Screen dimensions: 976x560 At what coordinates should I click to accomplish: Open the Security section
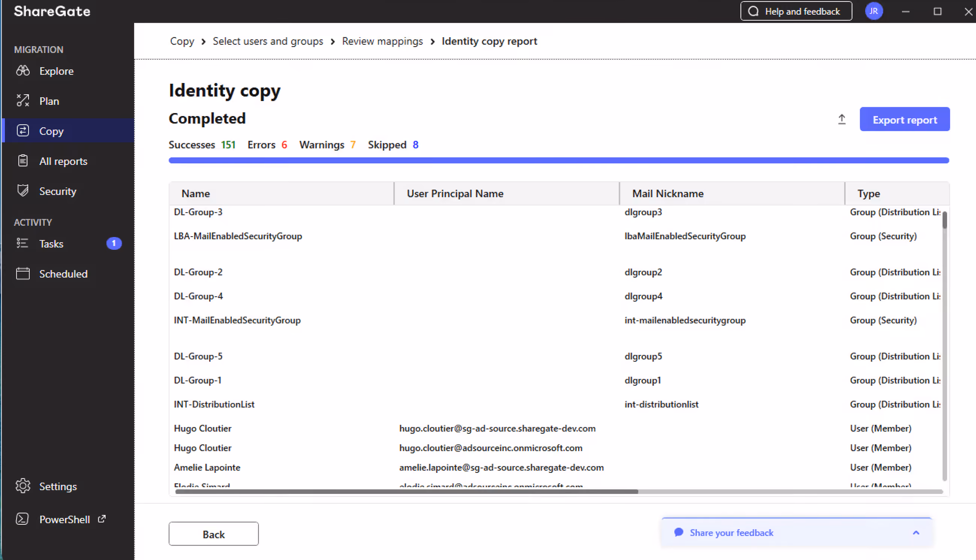click(68, 191)
